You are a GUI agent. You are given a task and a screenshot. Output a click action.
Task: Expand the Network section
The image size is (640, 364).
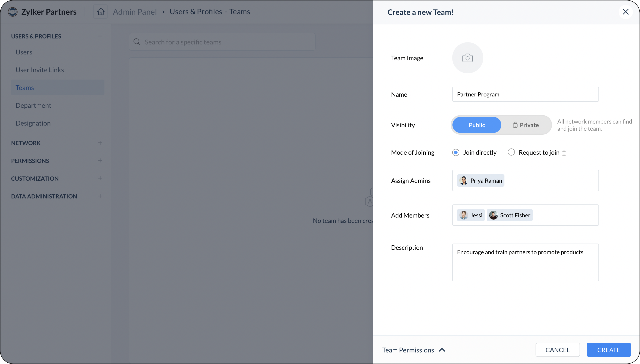100,143
